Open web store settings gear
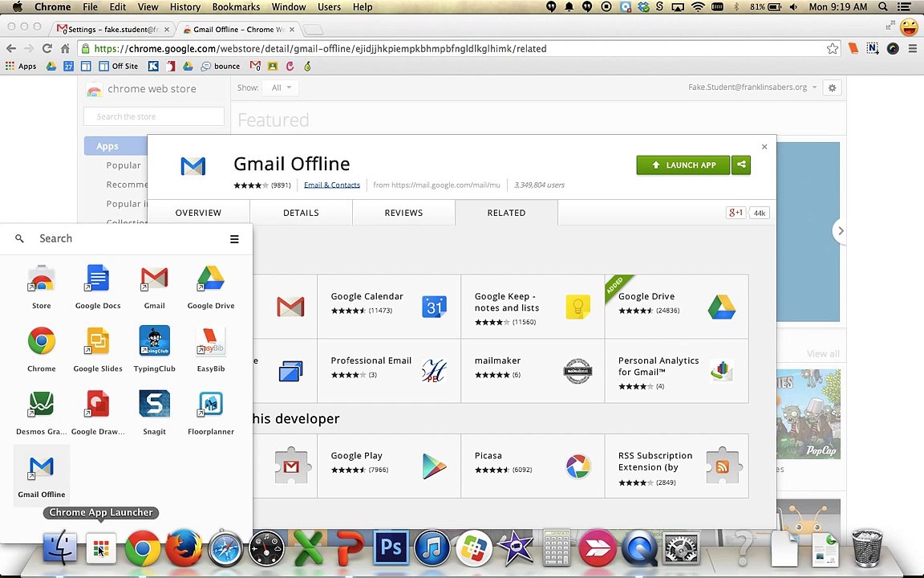Screen dimensions: 924x578 click(832, 88)
